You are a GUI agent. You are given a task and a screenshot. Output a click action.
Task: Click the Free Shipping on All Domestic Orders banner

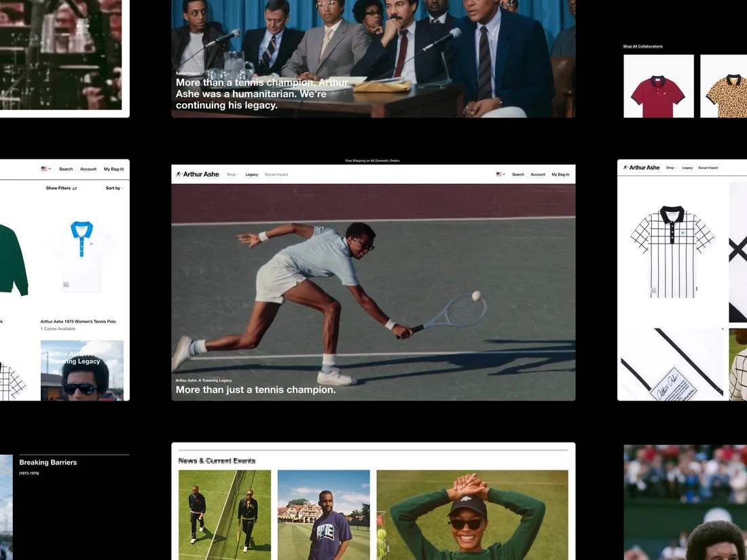coord(373,161)
